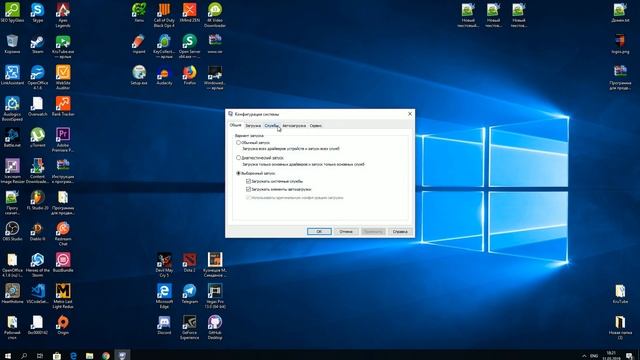Open the Vegas Pro 15.0 shortcut
The width and height of the screenshot is (640, 360).
tap(215, 296)
